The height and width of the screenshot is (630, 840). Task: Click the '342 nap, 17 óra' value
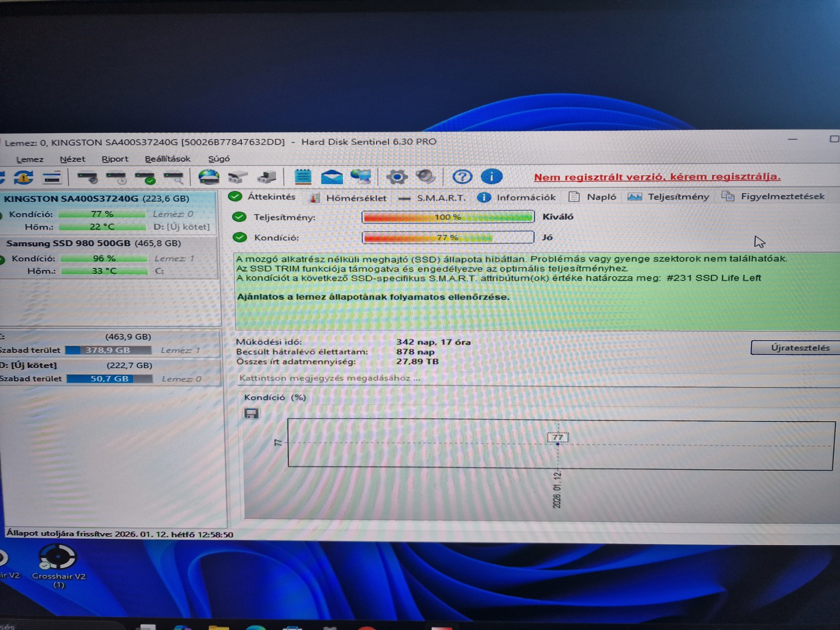pyautogui.click(x=433, y=342)
